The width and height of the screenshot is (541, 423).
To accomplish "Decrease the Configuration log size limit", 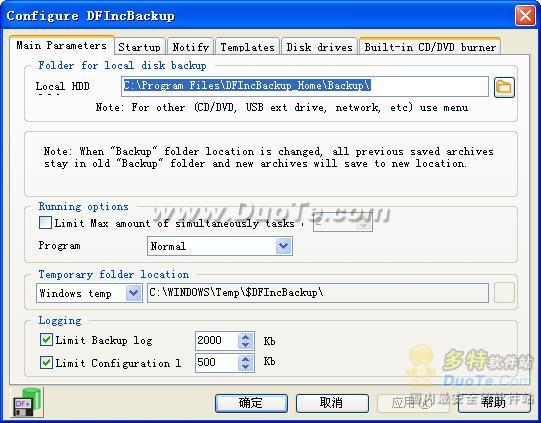I will tap(246, 367).
